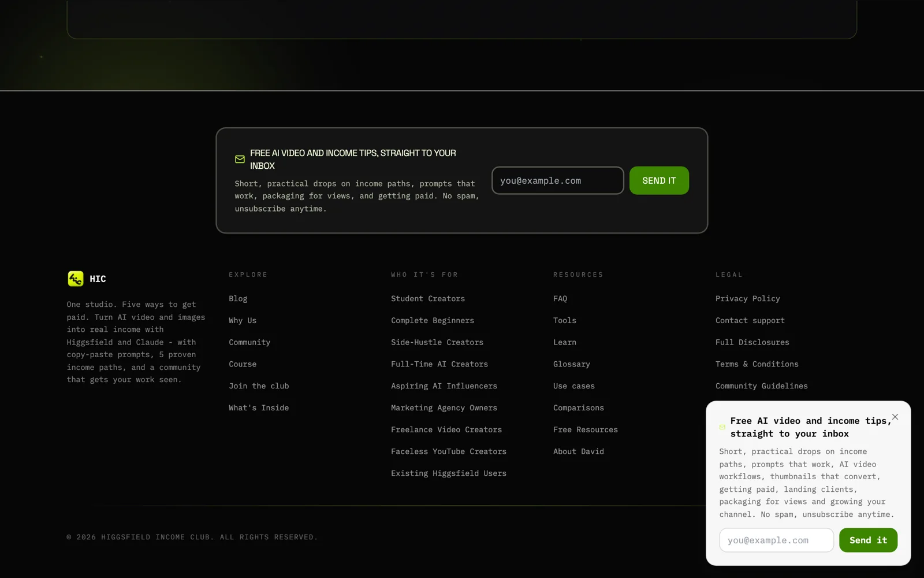Open Terms & Conditions link
Viewport: 924px width, 578px height.
click(757, 364)
